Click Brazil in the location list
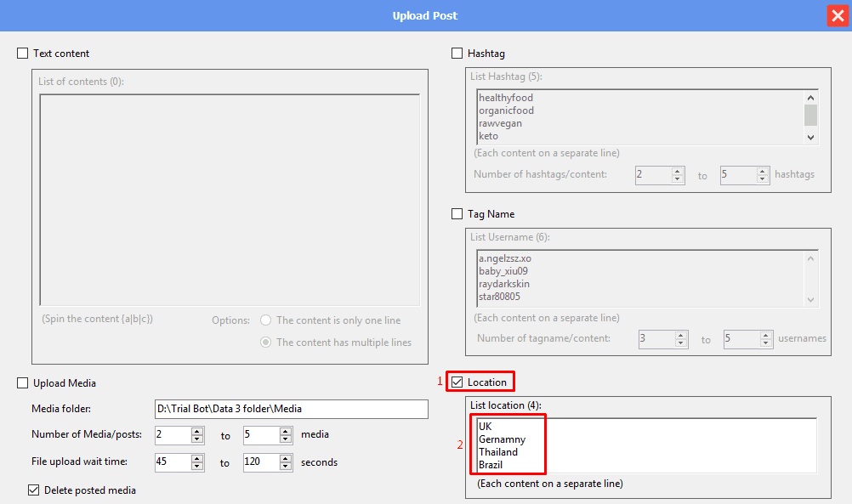 tap(491, 465)
